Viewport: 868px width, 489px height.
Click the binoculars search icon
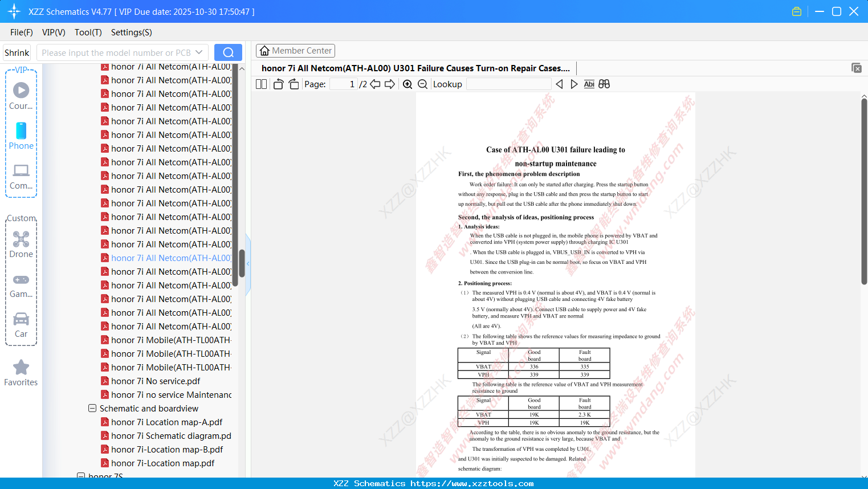604,84
